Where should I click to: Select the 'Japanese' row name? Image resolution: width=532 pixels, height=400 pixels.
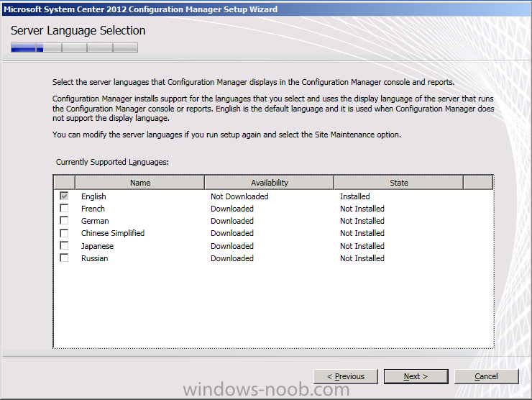[97, 246]
